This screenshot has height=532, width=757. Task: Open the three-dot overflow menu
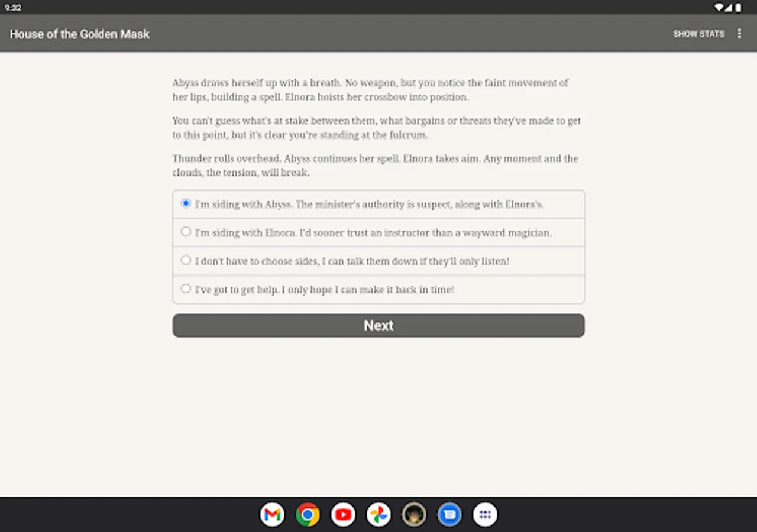[739, 34]
